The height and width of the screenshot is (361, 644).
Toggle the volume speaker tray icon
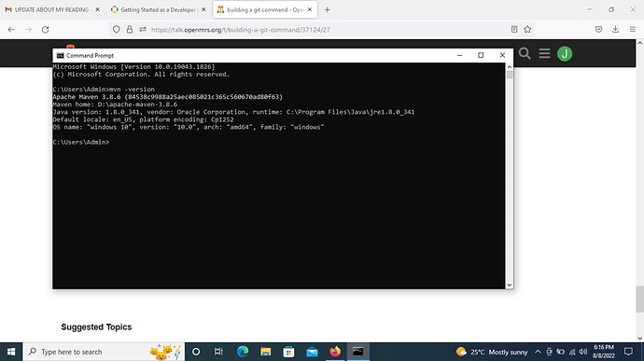[583, 352]
